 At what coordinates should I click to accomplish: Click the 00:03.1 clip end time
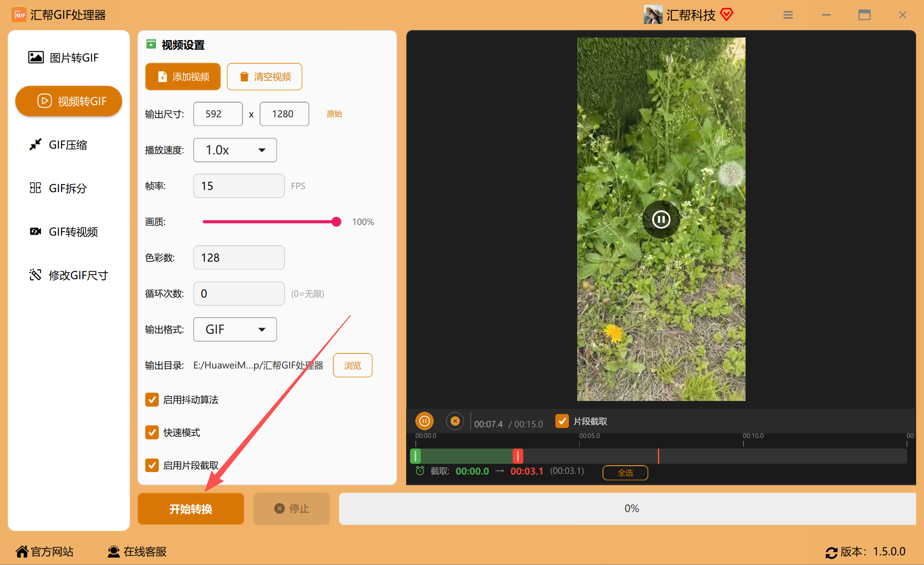click(527, 471)
